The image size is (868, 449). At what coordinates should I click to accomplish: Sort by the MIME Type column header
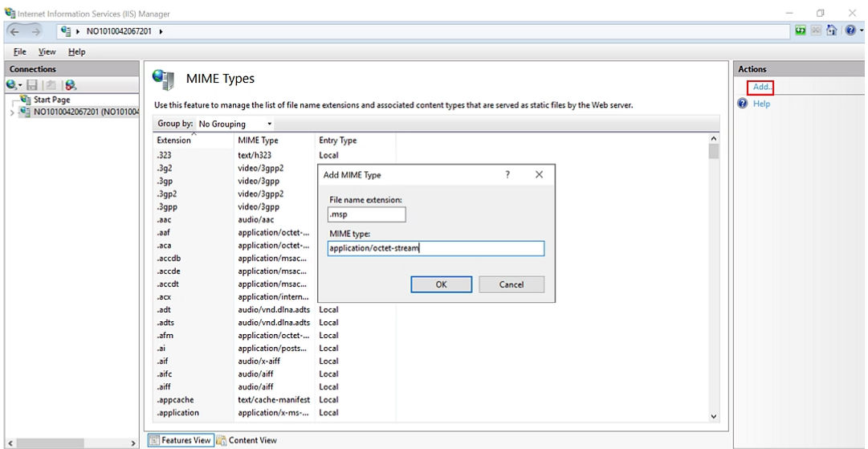pyautogui.click(x=275, y=141)
